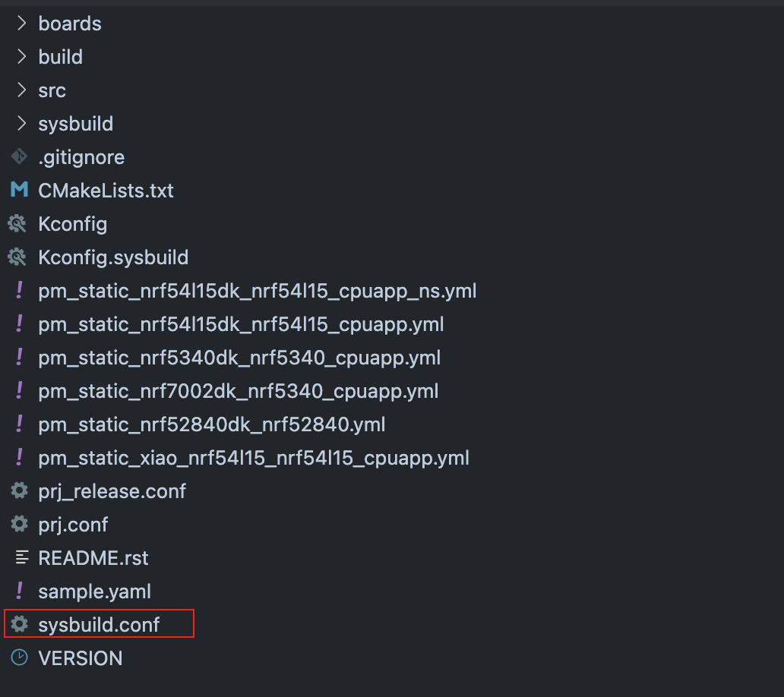The width and height of the screenshot is (784, 697).
Task: Click the lines icon beside README.rst
Action: tap(21, 558)
